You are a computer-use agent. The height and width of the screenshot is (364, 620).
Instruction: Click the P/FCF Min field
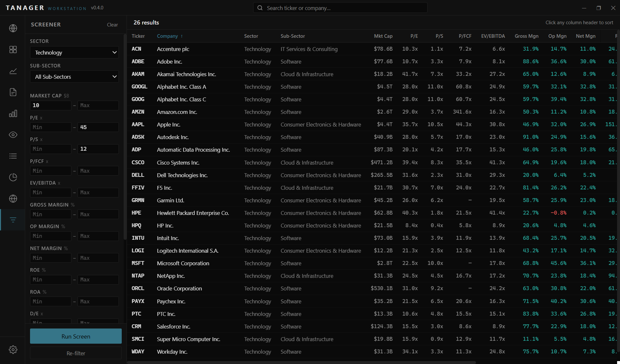[51, 171]
